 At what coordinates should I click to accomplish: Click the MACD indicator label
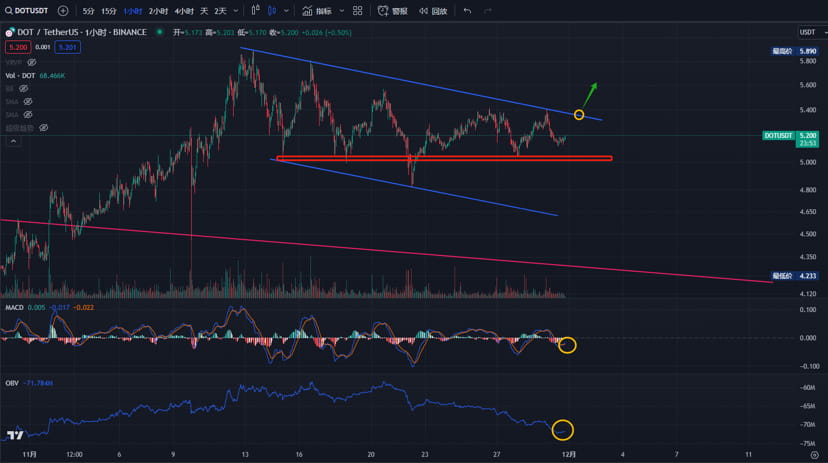14,307
